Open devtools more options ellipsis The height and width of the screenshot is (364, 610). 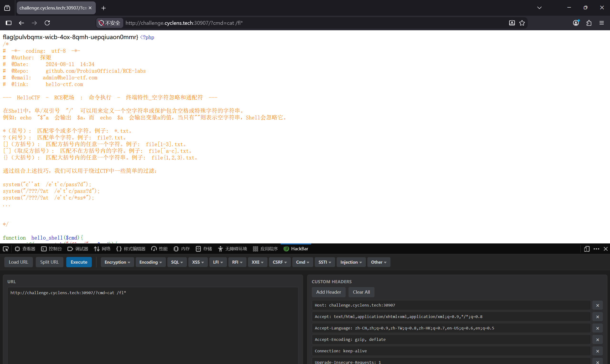596,249
